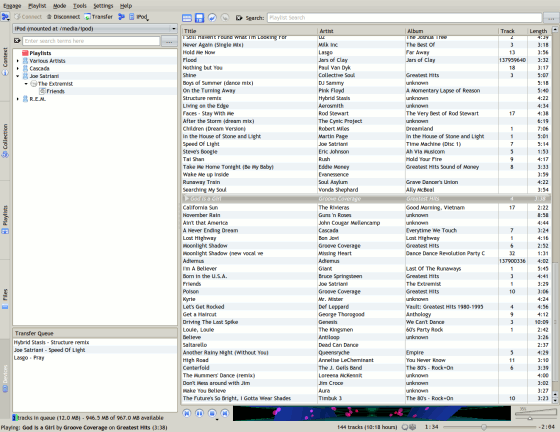Viewport: 560px width, 432px height.
Task: Open the Playlist menu
Action: (x=37, y=6)
